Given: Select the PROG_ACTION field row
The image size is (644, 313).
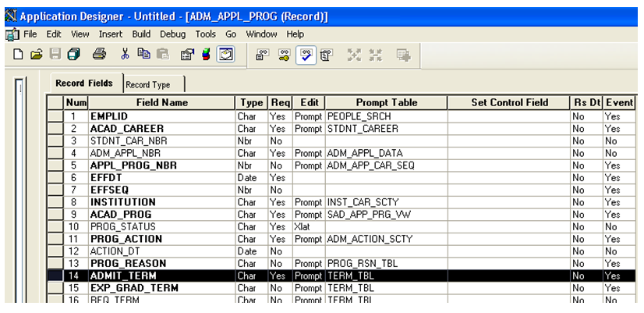Looking at the screenshot, I should point(342,239).
